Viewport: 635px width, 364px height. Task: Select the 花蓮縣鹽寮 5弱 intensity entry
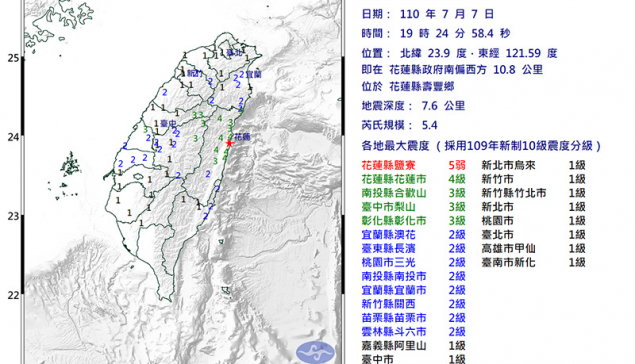click(x=413, y=165)
